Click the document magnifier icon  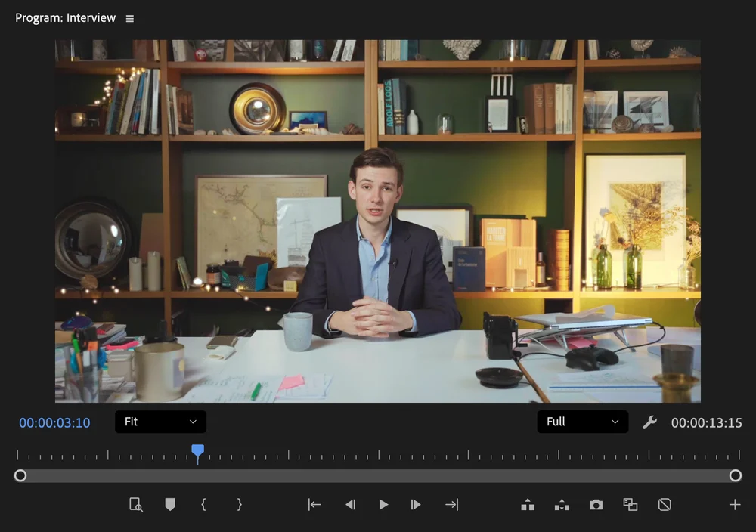[x=136, y=505]
